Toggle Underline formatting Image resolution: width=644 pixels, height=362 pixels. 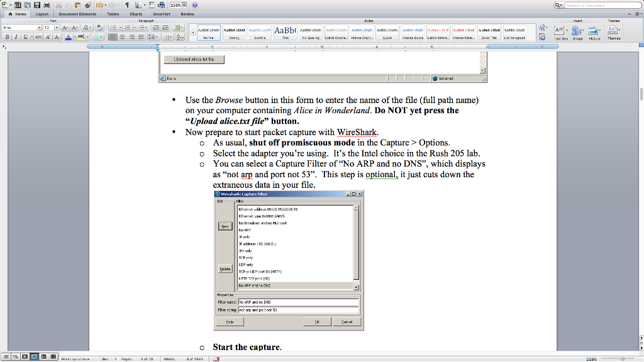(25, 36)
